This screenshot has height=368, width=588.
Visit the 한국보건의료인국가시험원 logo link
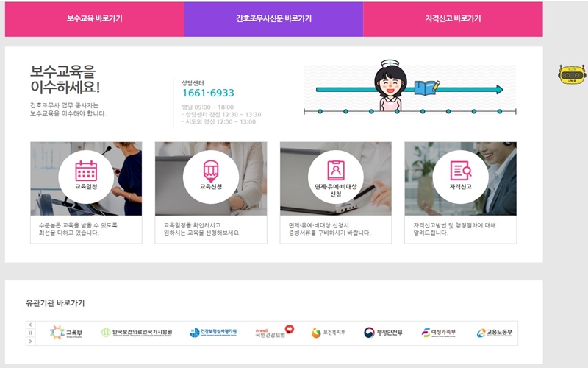click(137, 333)
